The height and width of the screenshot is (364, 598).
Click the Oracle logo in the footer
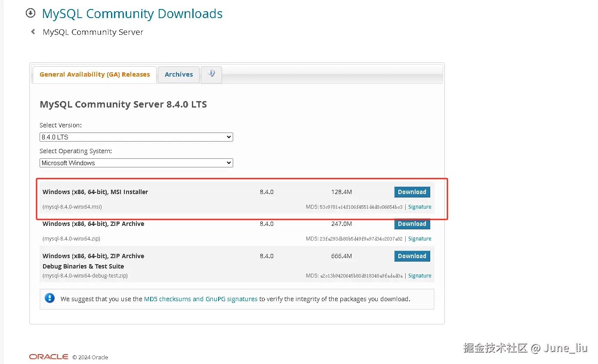[49, 357]
